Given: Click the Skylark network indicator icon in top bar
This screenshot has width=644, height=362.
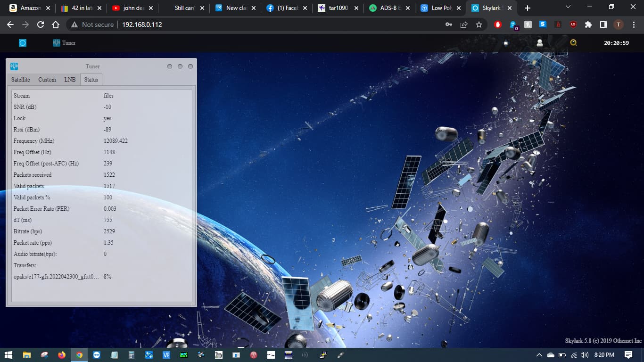Looking at the screenshot, I should [x=506, y=43].
